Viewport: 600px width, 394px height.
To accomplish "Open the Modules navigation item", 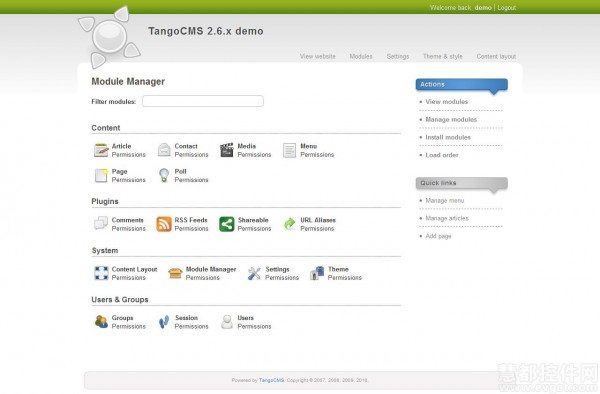I will (361, 56).
